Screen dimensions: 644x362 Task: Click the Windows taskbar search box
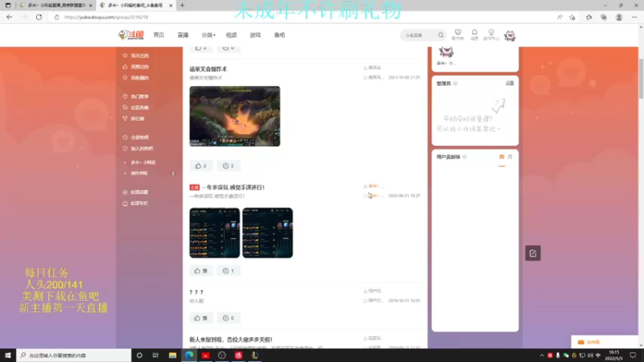74,355
